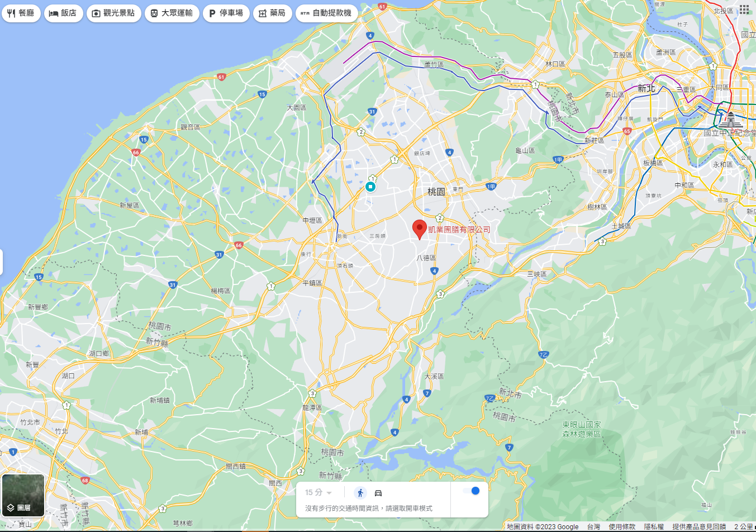Expand the collapsed side panel handle
The height and width of the screenshot is (532, 756).
pos(2,262)
